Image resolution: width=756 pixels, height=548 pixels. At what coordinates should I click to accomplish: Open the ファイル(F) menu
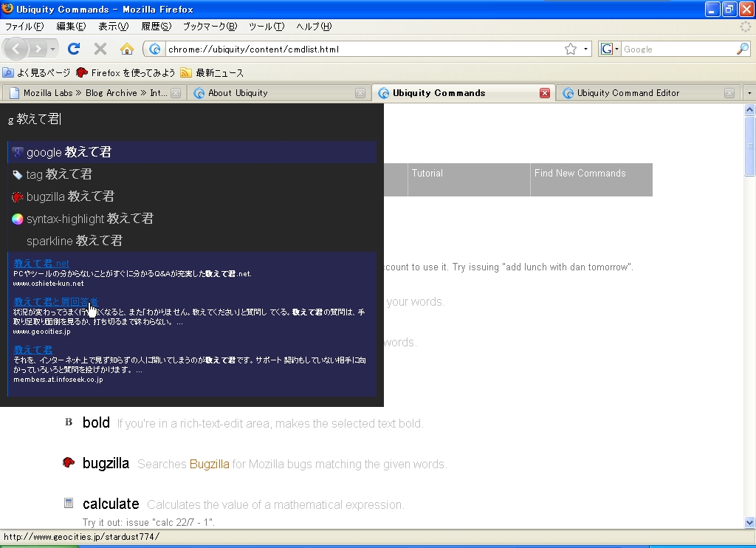pyautogui.click(x=24, y=27)
